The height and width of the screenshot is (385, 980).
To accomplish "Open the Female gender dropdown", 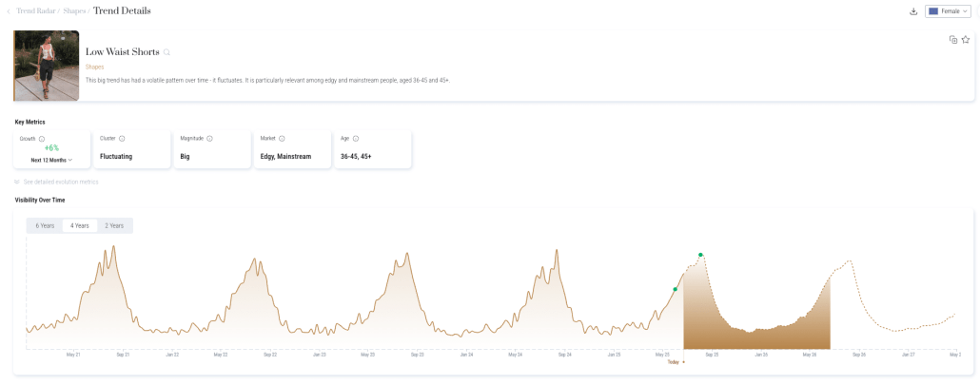I will pyautogui.click(x=947, y=11).
